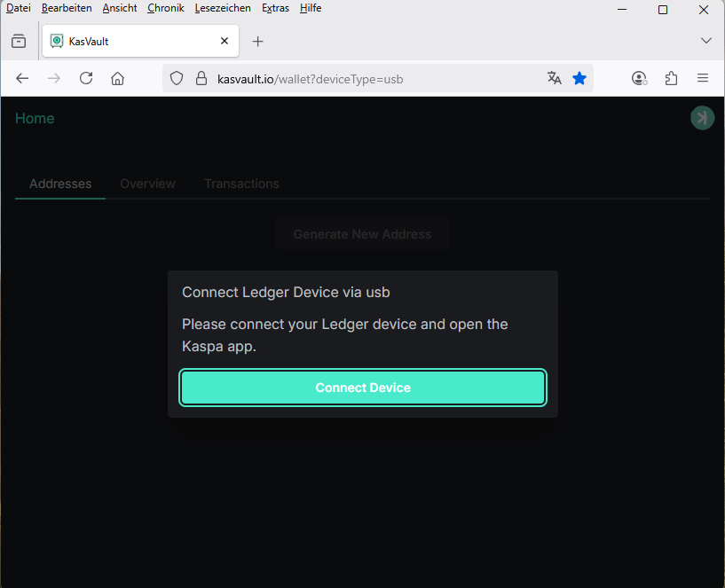This screenshot has width=725, height=588.
Task: Open the Bearbeiten menu
Action: click(67, 8)
